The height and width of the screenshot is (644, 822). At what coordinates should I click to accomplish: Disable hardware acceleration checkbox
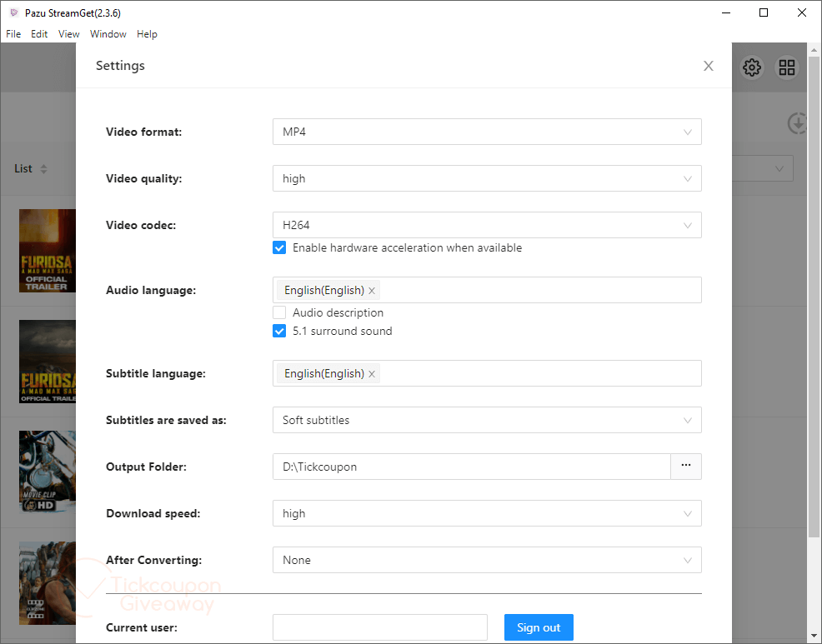279,247
